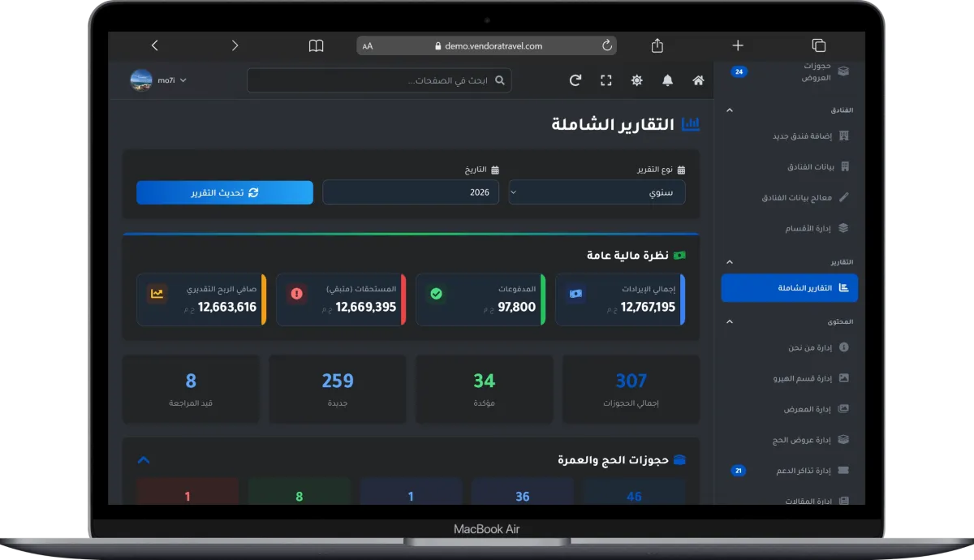Click the نظرة مالية عامة money icon

[679, 256]
